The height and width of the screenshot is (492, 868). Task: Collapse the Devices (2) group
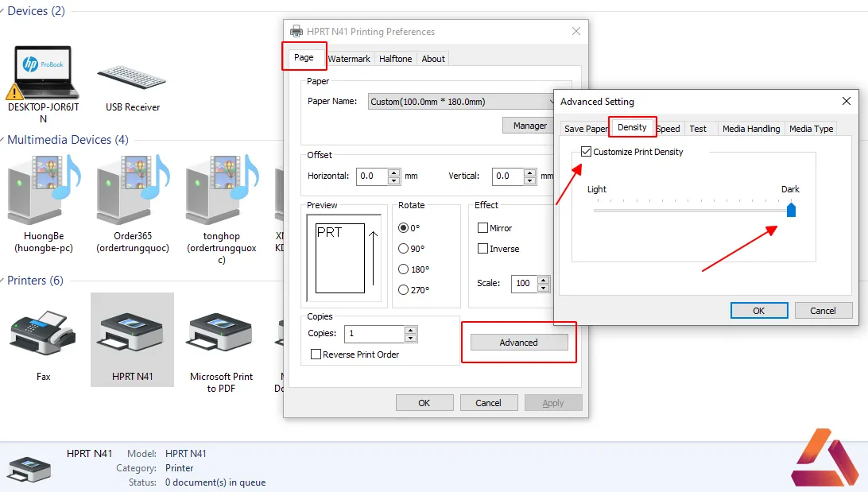point(2,11)
